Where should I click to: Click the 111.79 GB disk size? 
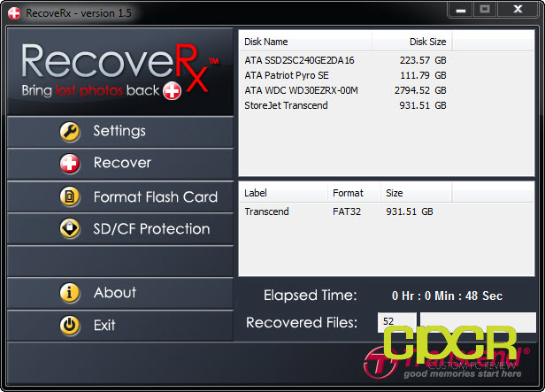pyautogui.click(x=423, y=75)
